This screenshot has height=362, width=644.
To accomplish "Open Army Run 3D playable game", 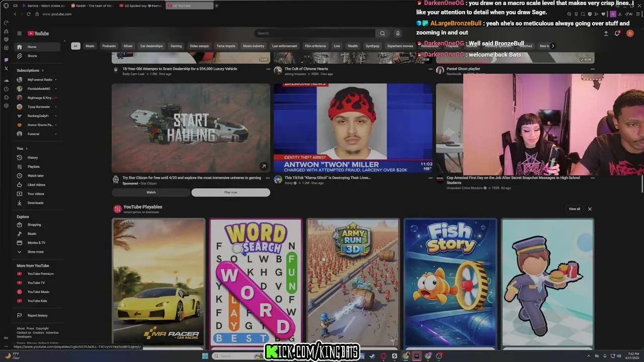I will pos(353,283).
